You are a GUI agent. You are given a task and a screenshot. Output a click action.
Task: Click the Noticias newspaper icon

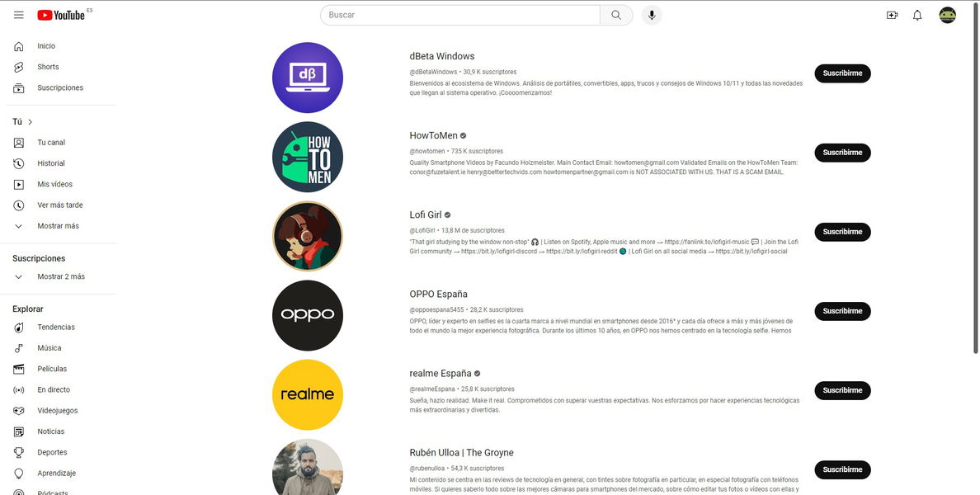pos(19,431)
